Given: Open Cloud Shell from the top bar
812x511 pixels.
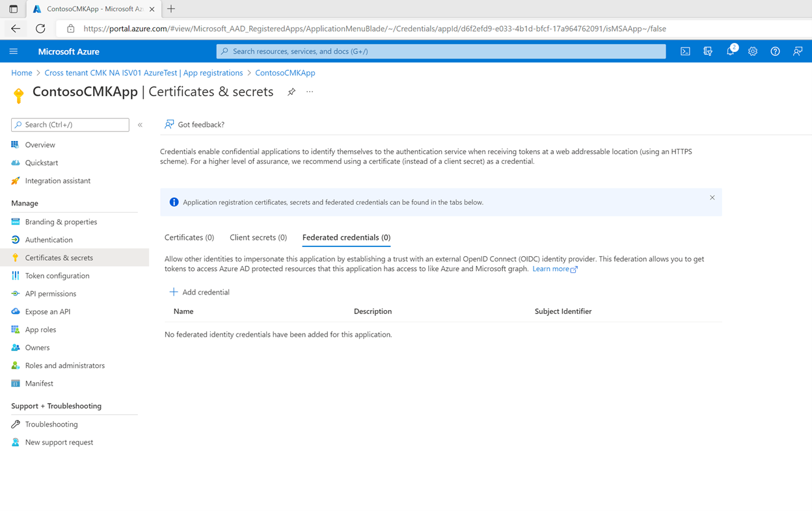Looking at the screenshot, I should (684, 51).
